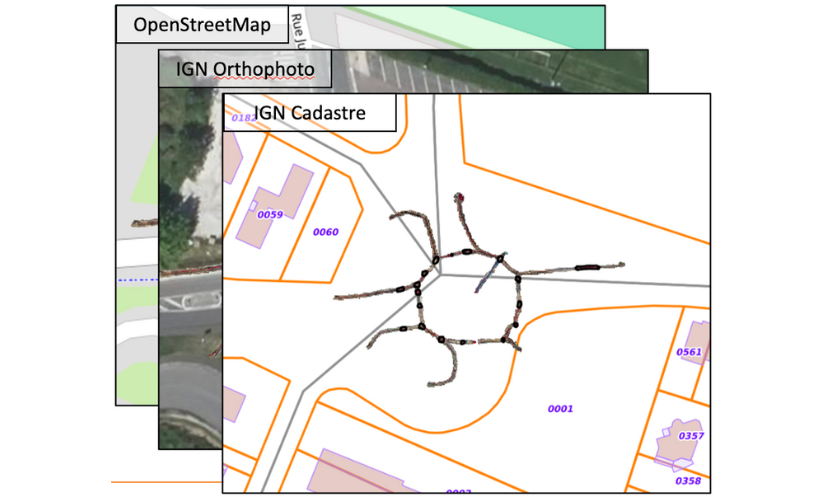
Task: Select parcel number 0561 at right edge
Action: pyautogui.click(x=689, y=352)
